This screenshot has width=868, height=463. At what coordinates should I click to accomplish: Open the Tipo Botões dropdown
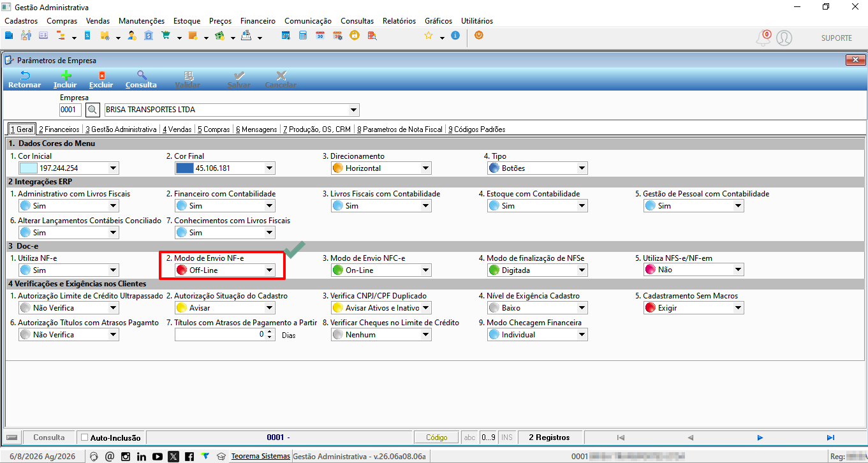coord(582,168)
